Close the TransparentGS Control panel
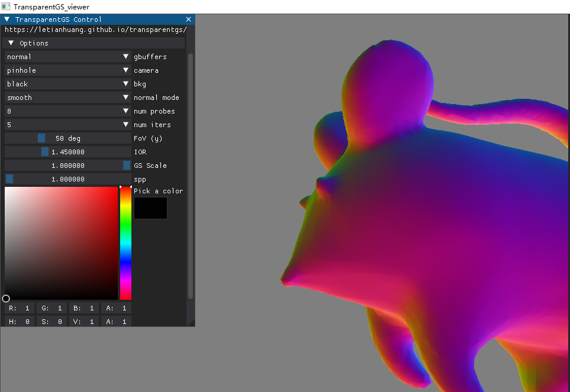Image resolution: width=570 pixels, height=392 pixels. (x=188, y=20)
